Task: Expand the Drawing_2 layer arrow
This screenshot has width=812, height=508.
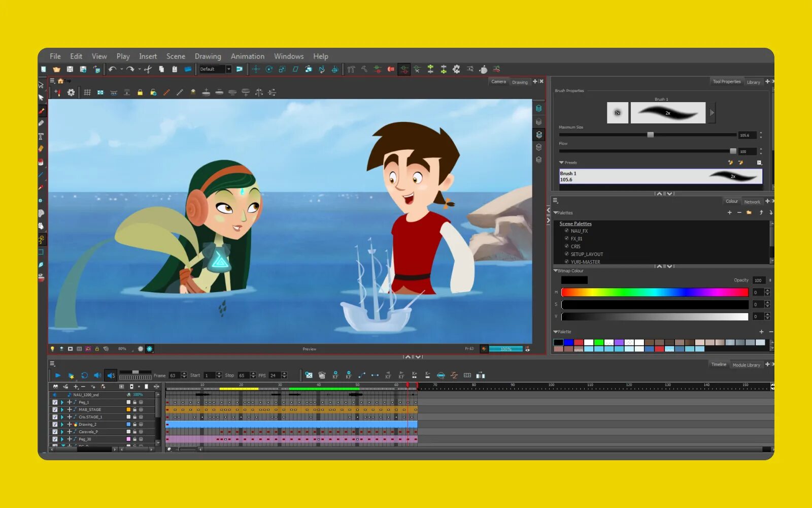Action: pos(62,424)
